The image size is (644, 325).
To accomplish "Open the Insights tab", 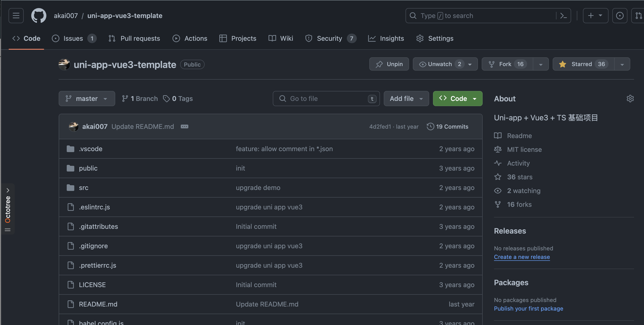I will tap(386, 38).
